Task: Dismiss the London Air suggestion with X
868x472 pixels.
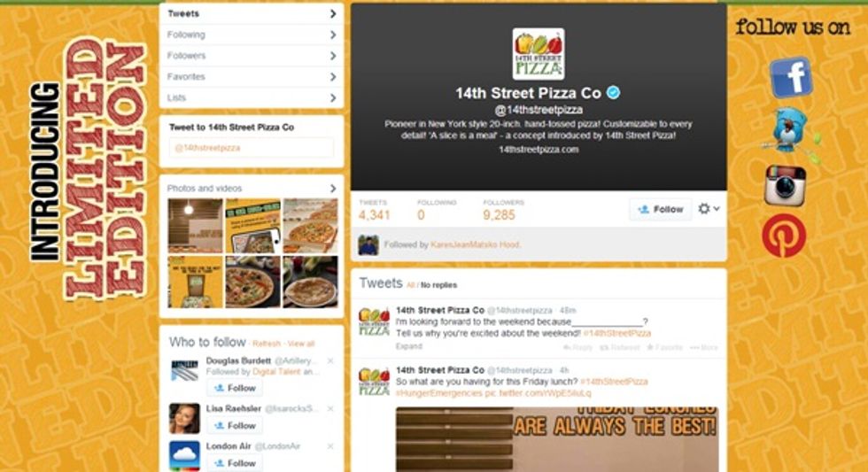Action: click(x=330, y=446)
